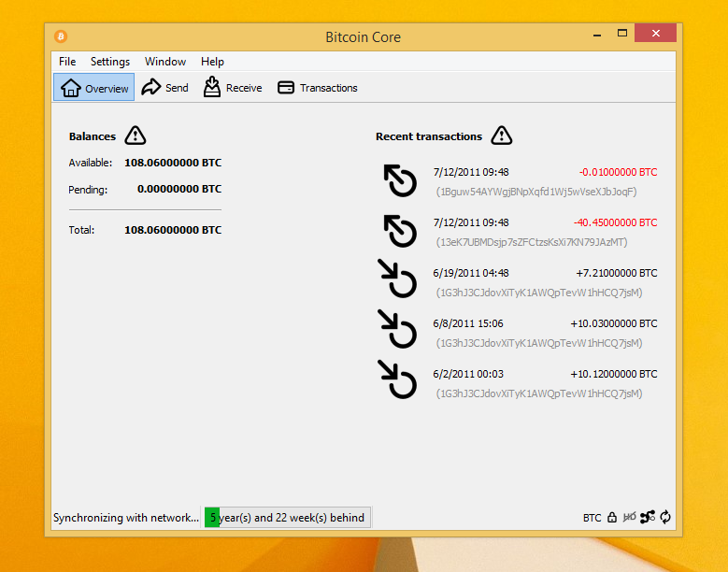The image size is (728, 572).
Task: Click the Synchronizing with network status text
Action: click(126, 518)
